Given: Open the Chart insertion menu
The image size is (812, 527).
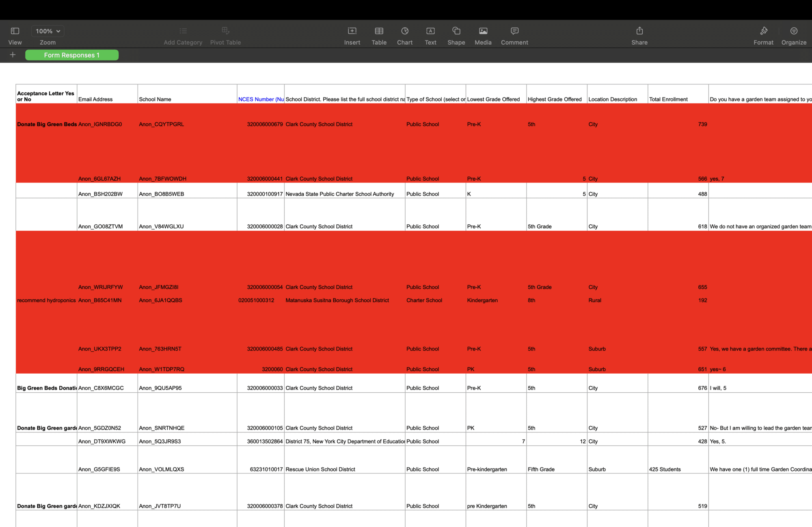Looking at the screenshot, I should click(405, 35).
